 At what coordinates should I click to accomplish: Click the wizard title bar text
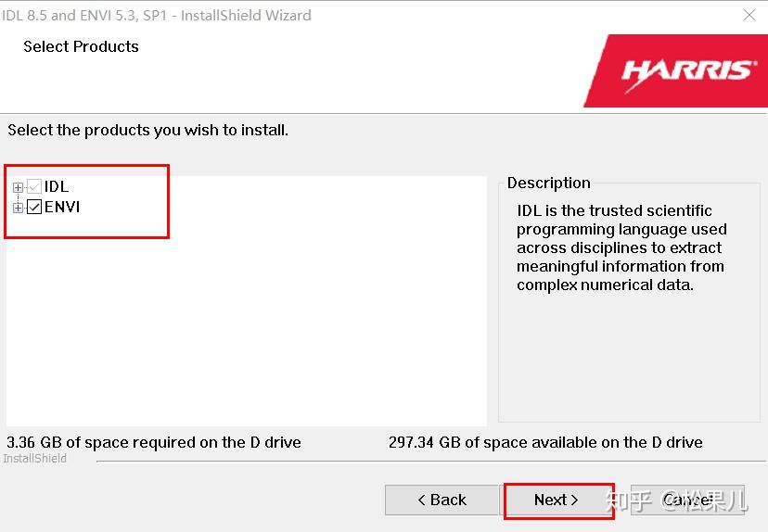click(156, 16)
